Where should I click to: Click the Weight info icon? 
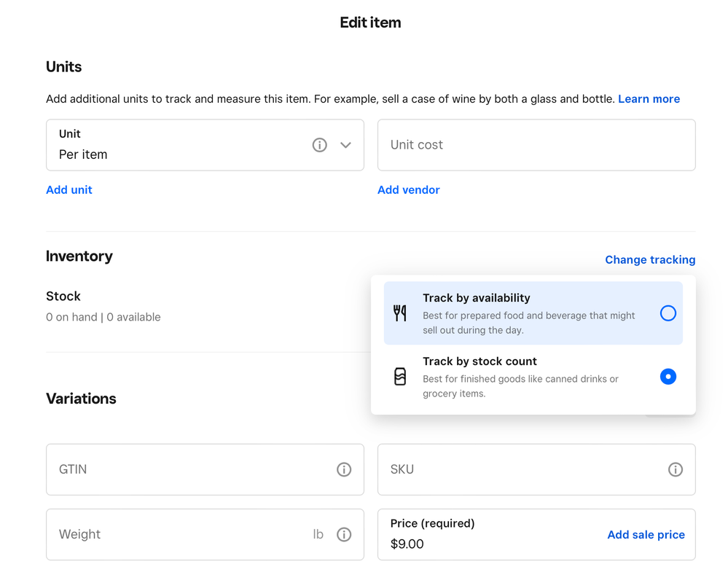pyautogui.click(x=344, y=535)
